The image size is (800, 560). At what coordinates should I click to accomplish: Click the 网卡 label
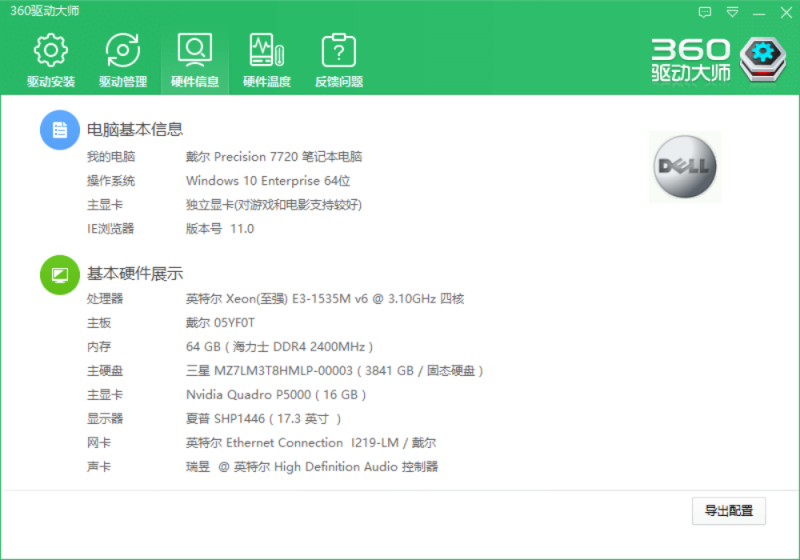pos(99,443)
